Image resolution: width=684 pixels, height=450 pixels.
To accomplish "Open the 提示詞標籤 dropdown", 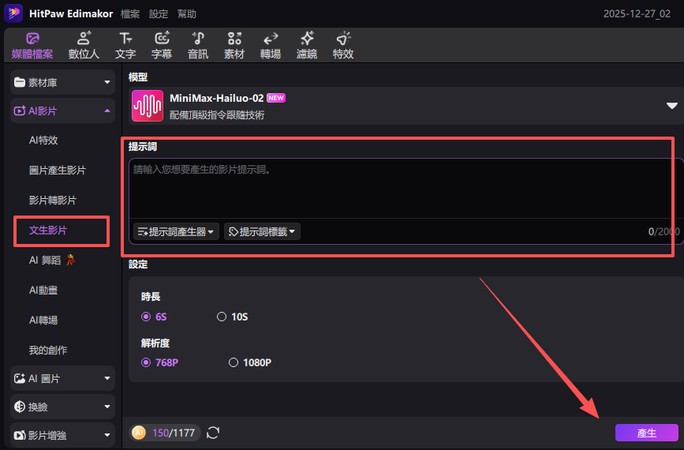I will pyautogui.click(x=262, y=231).
